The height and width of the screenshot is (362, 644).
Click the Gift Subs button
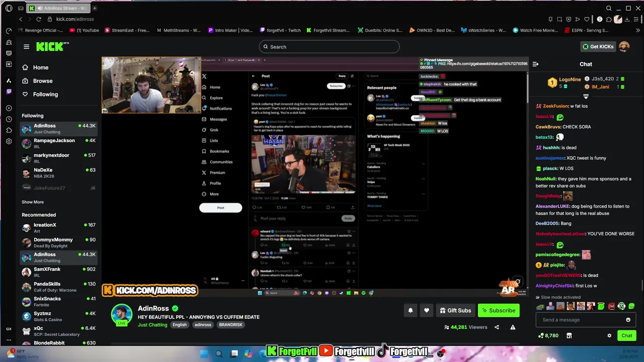454,311
